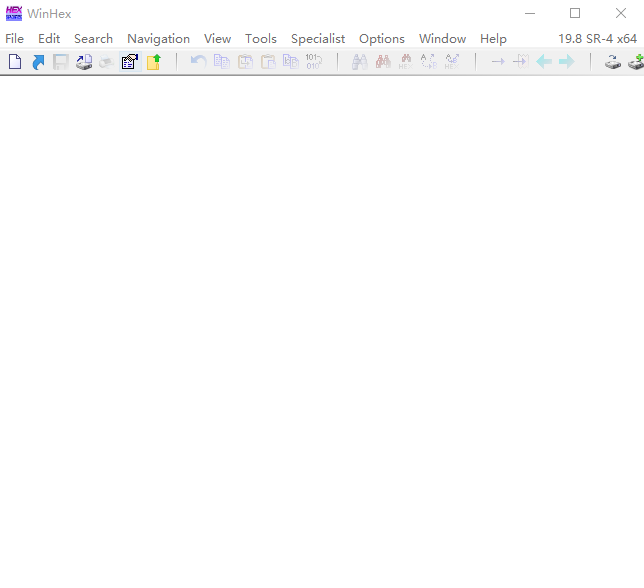Open a file with the blue arrow icon
The height and width of the screenshot is (588, 644).
click(x=38, y=62)
